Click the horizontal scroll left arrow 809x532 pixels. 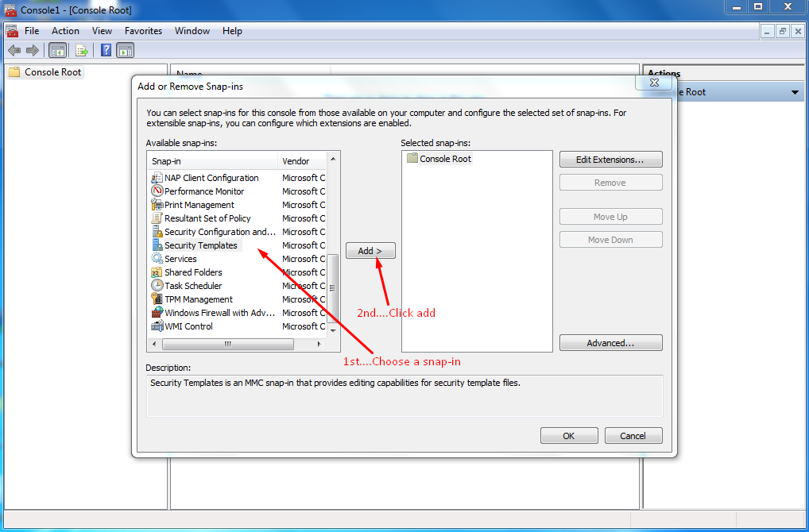coord(154,344)
